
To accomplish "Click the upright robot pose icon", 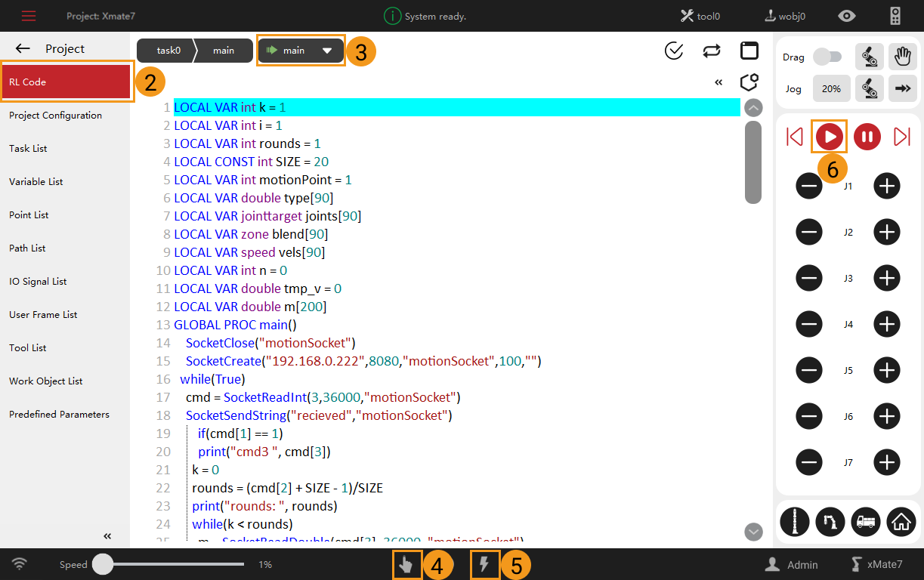I will point(795,521).
